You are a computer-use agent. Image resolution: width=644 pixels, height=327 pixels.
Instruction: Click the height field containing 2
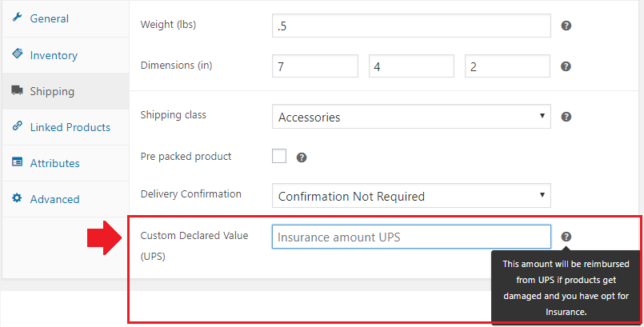[507, 66]
